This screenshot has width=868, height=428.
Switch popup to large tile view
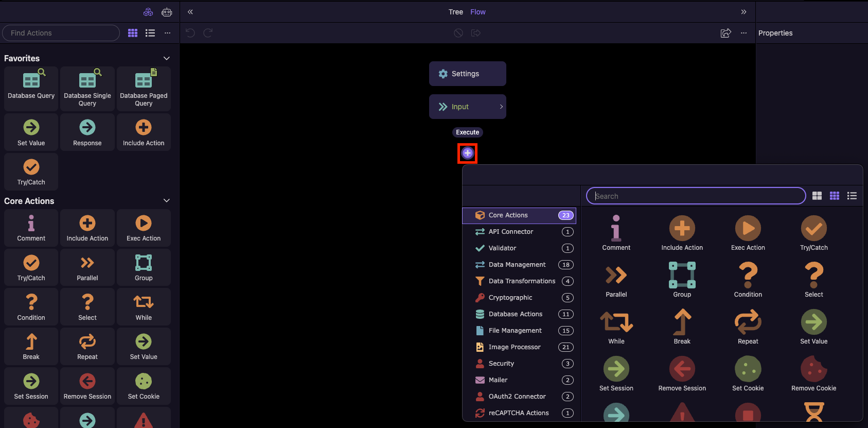pos(817,196)
